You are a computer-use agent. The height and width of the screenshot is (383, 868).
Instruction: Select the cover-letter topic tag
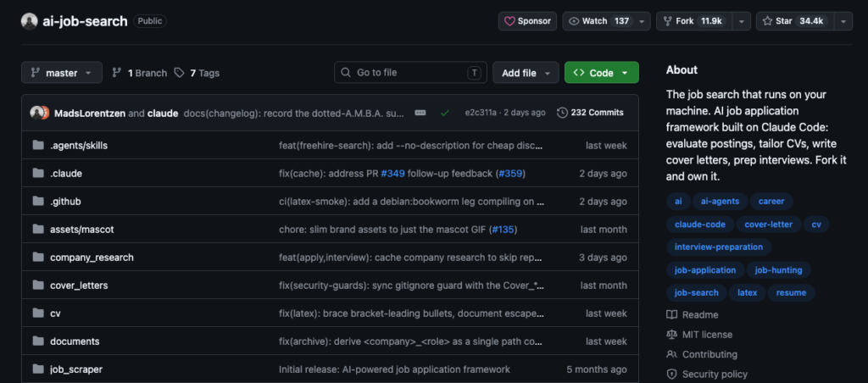(768, 225)
